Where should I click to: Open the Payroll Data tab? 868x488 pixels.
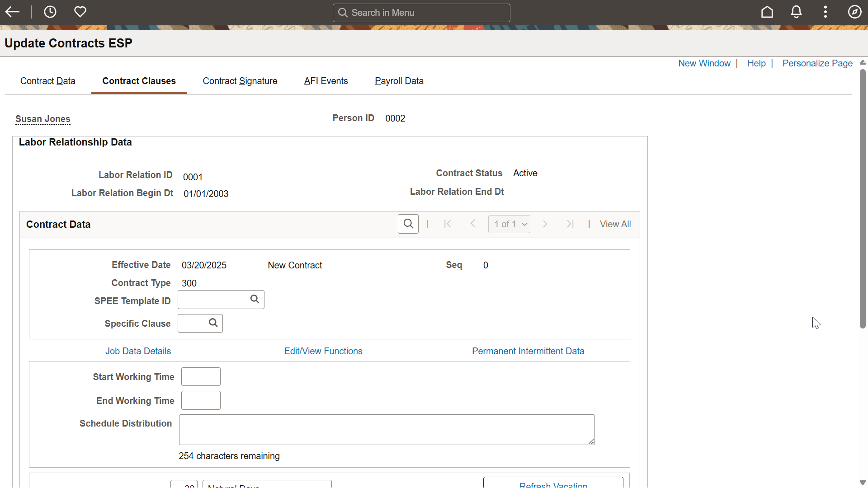click(x=399, y=81)
